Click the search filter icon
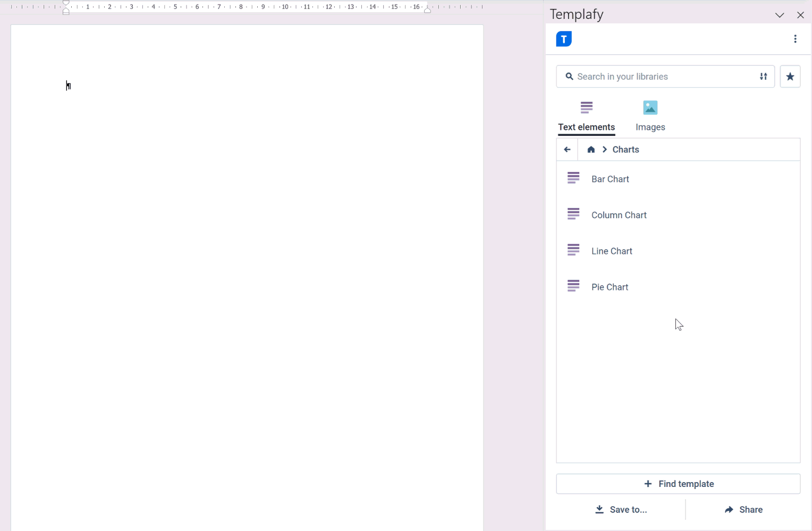 point(763,76)
